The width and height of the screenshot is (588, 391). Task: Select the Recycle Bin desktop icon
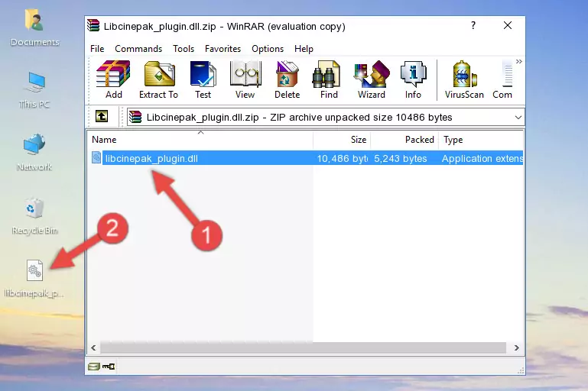click(x=34, y=215)
